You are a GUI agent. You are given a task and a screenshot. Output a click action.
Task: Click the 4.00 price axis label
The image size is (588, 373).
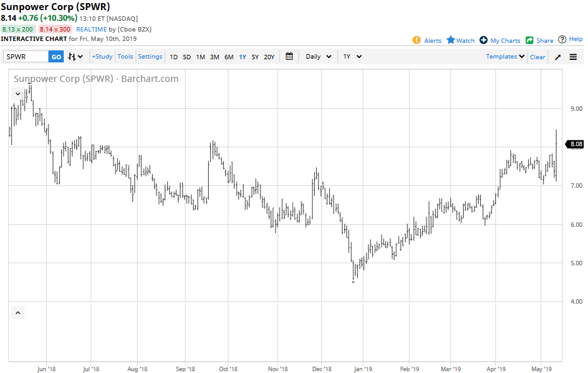click(577, 301)
